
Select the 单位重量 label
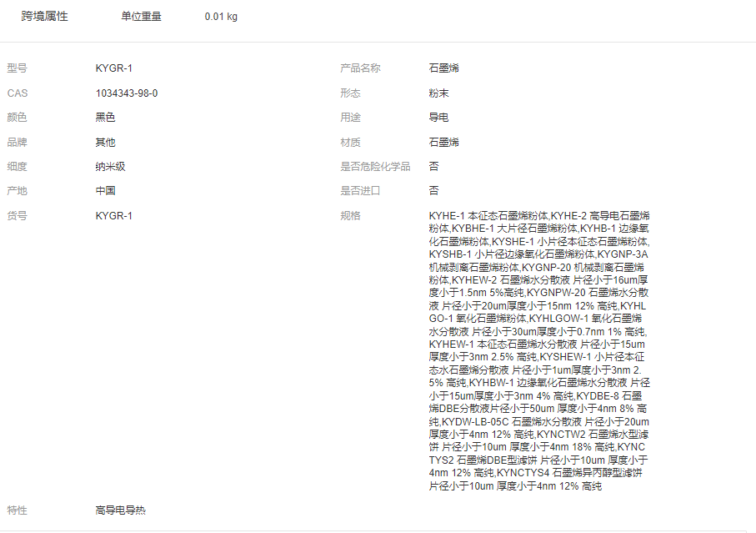click(x=141, y=17)
